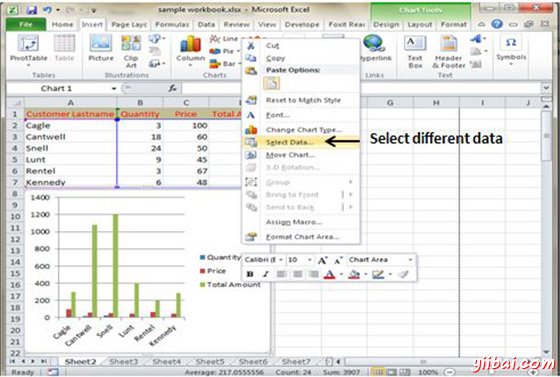The height and width of the screenshot is (377, 560).
Task: Switch to the Chart Tools Design tab
Action: pyautogui.click(x=386, y=24)
